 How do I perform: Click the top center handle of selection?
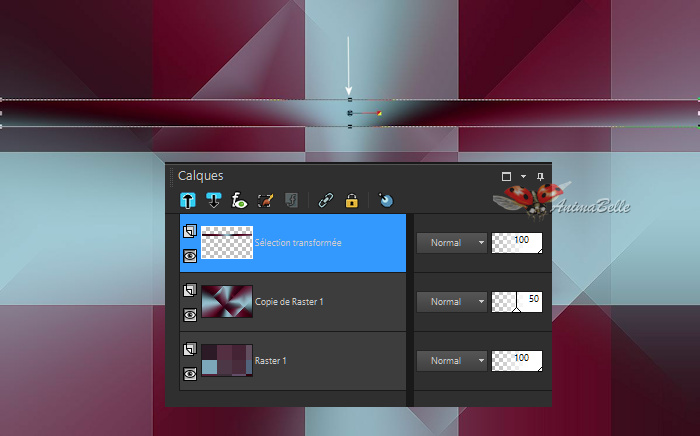coord(350,100)
